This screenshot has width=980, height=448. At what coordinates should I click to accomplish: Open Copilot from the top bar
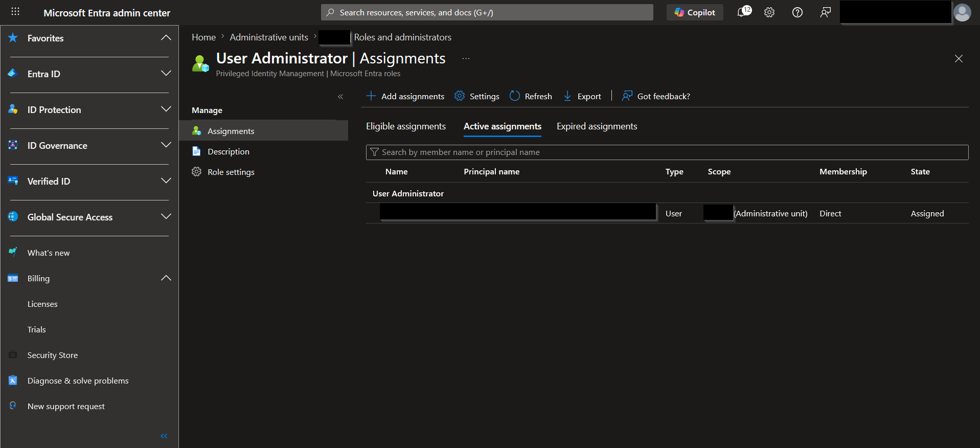tap(695, 12)
